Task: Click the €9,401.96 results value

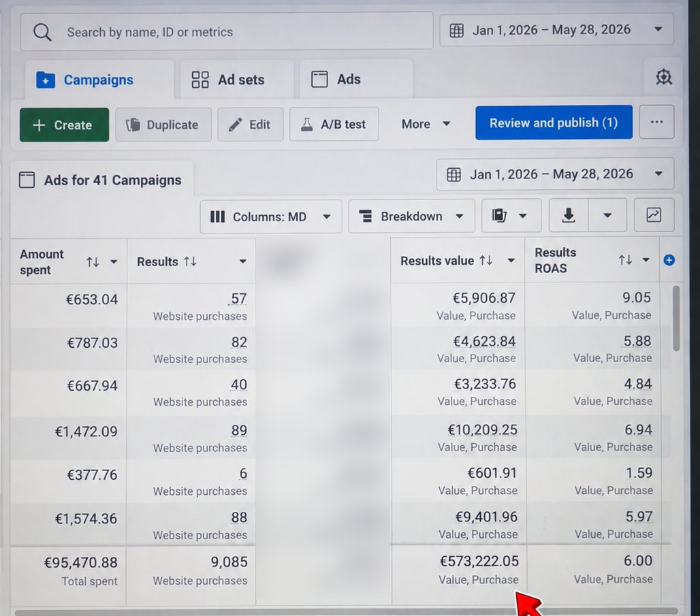Action: [x=486, y=517]
